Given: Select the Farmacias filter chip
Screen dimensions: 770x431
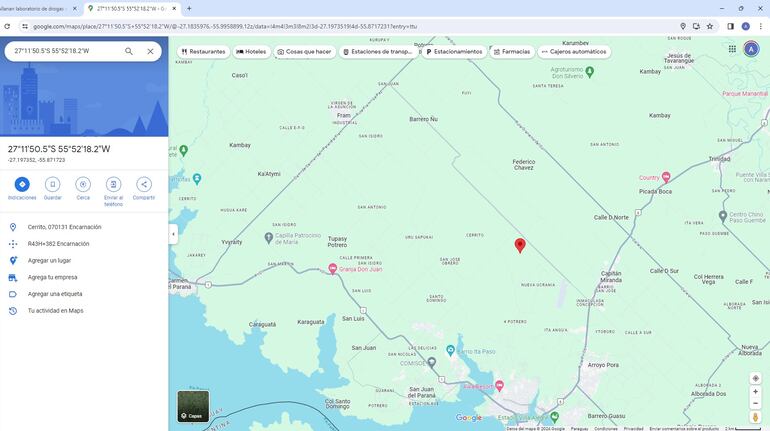Looking at the screenshot, I should 511,51.
